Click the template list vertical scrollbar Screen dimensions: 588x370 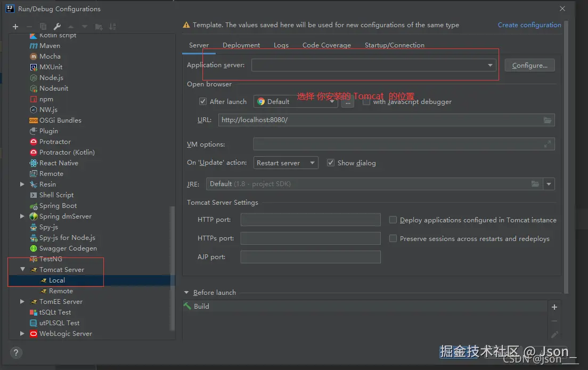pos(173,268)
